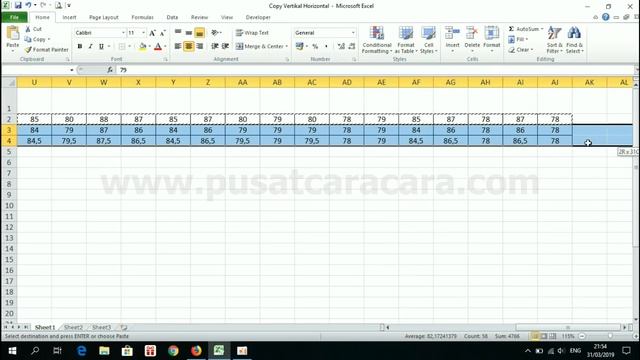Click the Decrease Decimal icon

click(351, 47)
